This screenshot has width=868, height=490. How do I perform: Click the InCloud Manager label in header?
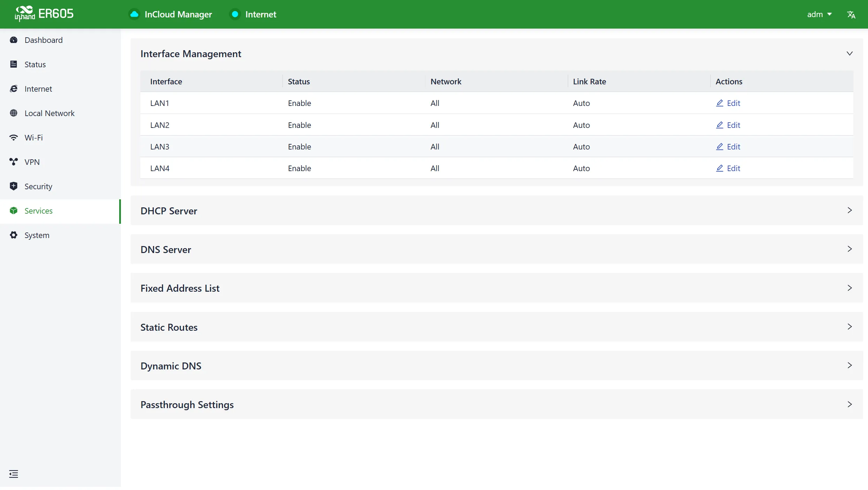(178, 14)
